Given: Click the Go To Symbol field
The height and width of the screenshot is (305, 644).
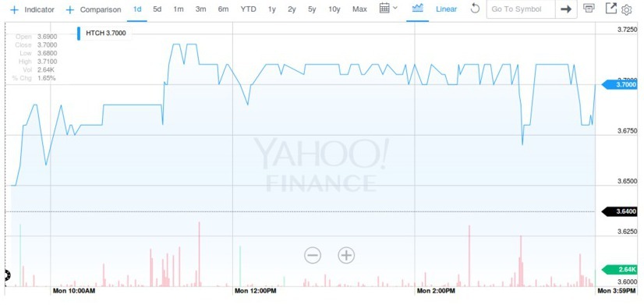Looking at the screenshot, I should pos(521,9).
